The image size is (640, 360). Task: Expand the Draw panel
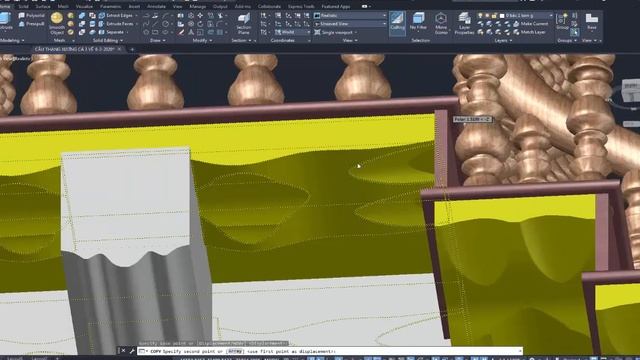pos(158,41)
